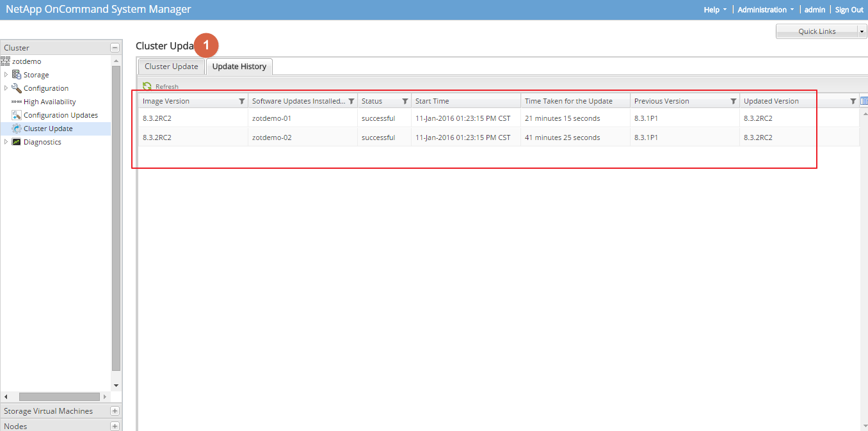This screenshot has height=431, width=868.
Task: Expand the Storage tree node
Action: [x=6, y=75]
